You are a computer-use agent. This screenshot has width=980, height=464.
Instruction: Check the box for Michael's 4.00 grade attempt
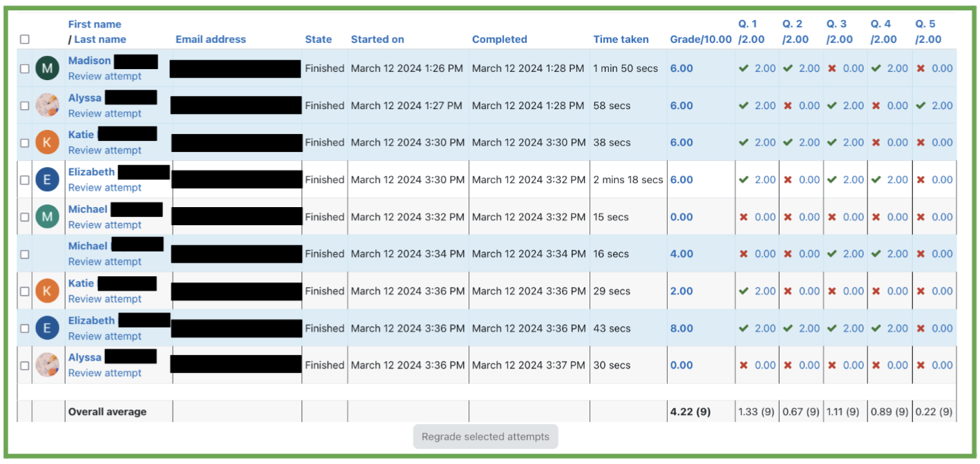(x=25, y=254)
